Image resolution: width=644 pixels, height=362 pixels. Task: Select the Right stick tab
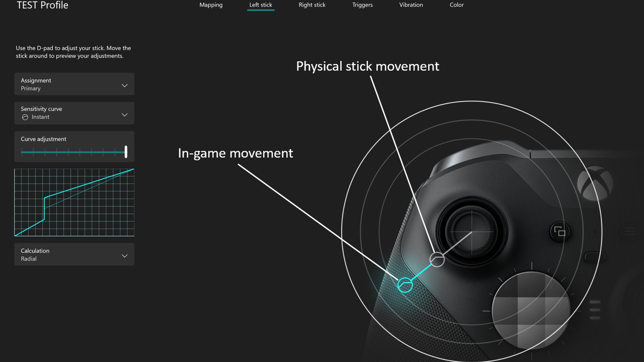[312, 4]
